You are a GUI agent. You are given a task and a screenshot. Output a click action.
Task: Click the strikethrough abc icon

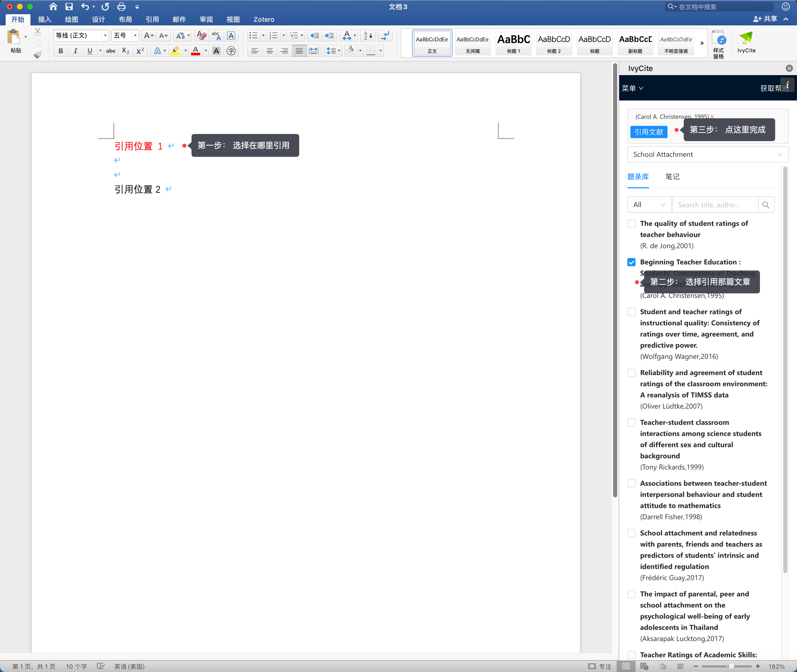110,51
